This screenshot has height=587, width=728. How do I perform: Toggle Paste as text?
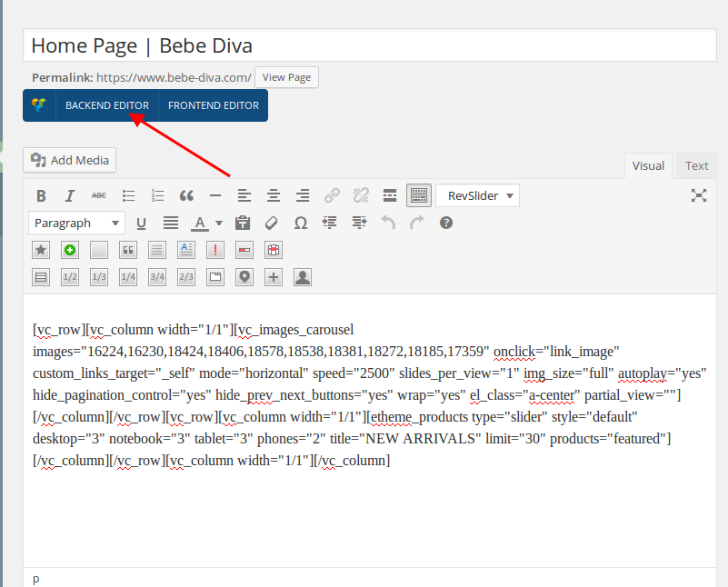pyautogui.click(x=243, y=224)
